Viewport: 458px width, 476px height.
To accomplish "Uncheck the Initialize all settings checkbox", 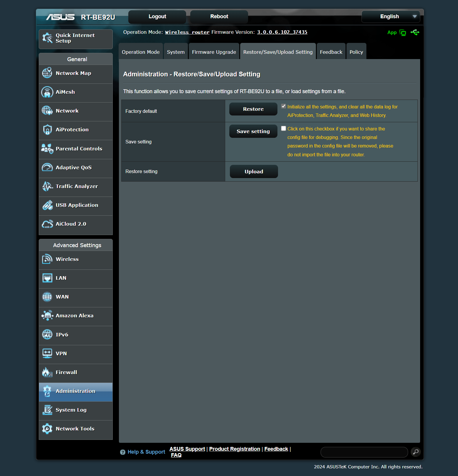I will click(284, 106).
